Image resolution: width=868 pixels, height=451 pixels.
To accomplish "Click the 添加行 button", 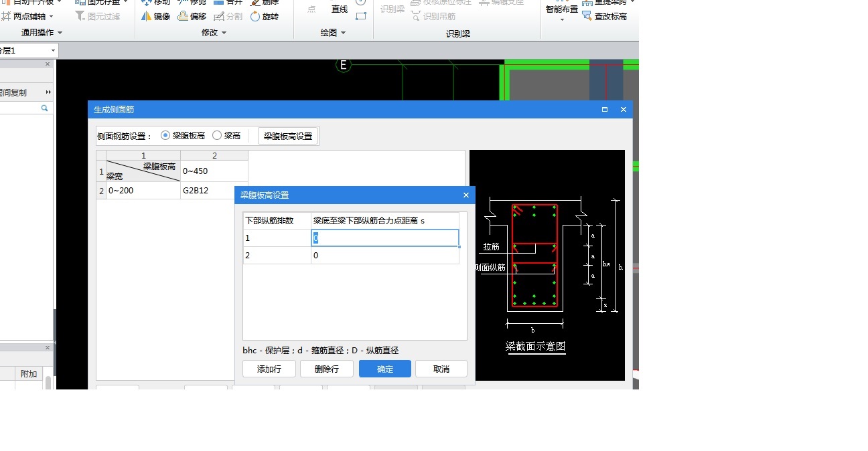I will (269, 369).
